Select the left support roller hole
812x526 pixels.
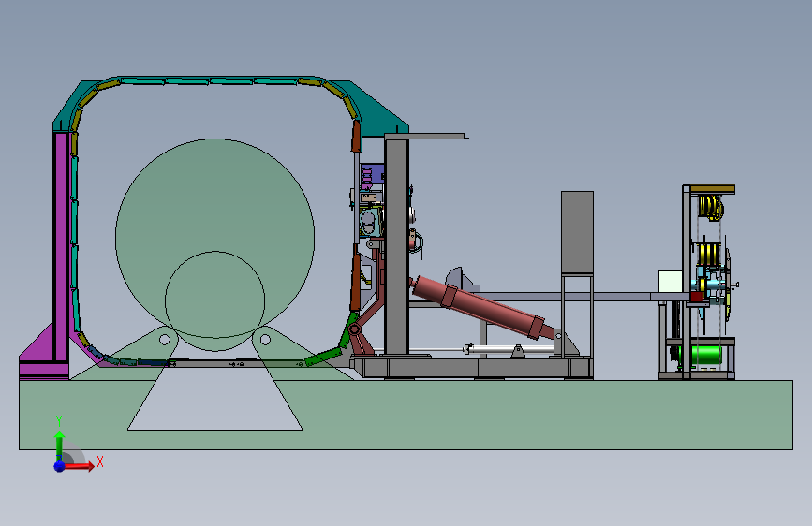click(x=165, y=340)
